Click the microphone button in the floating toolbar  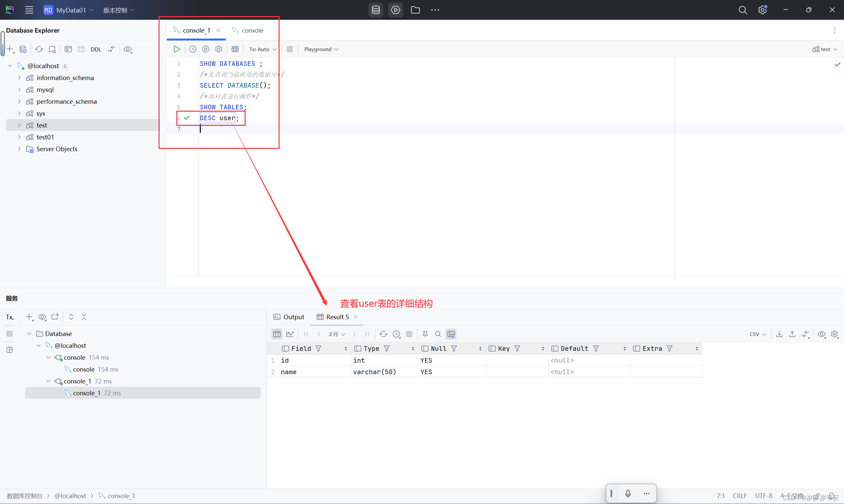point(627,493)
